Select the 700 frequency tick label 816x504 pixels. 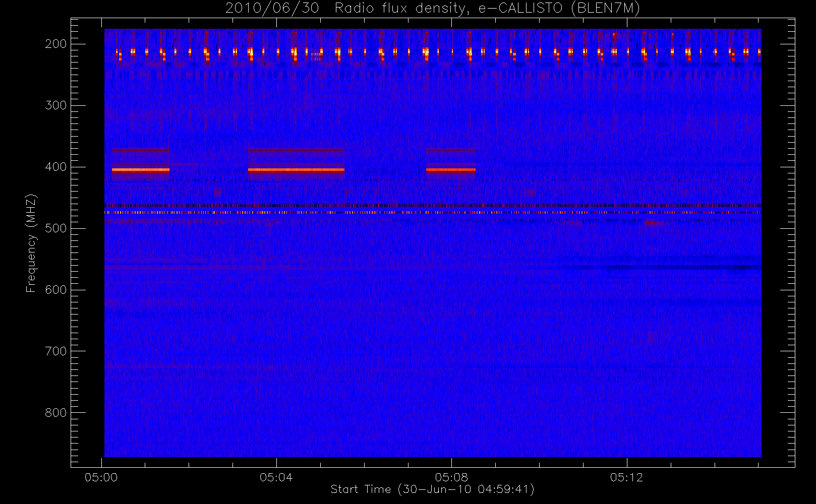[x=56, y=351]
